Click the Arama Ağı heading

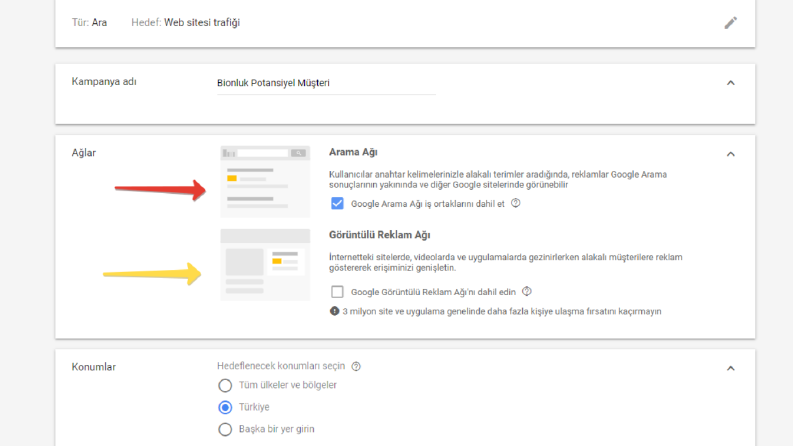tap(353, 152)
